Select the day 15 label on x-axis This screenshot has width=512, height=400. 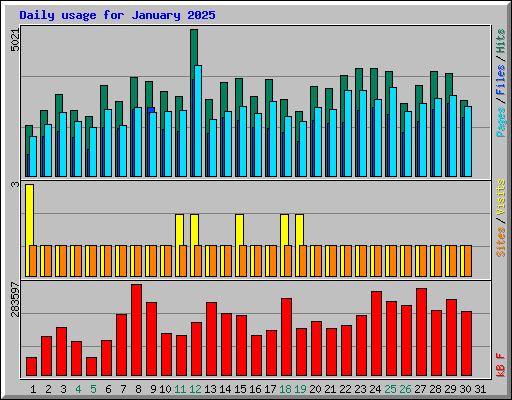[x=240, y=389]
